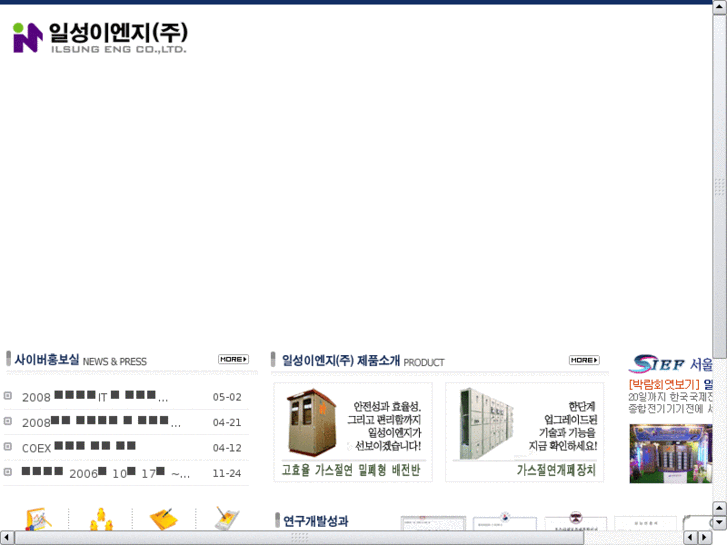Open the 2008 IT news item dated 05-02

pyautogui.click(x=95, y=397)
